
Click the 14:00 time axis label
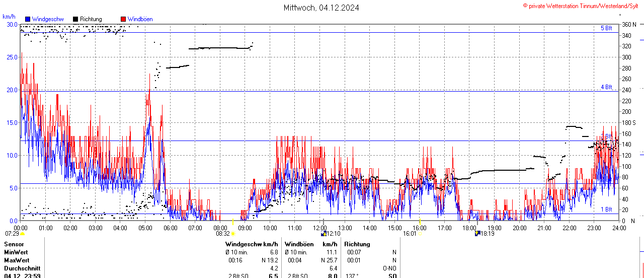pyautogui.click(x=370, y=228)
